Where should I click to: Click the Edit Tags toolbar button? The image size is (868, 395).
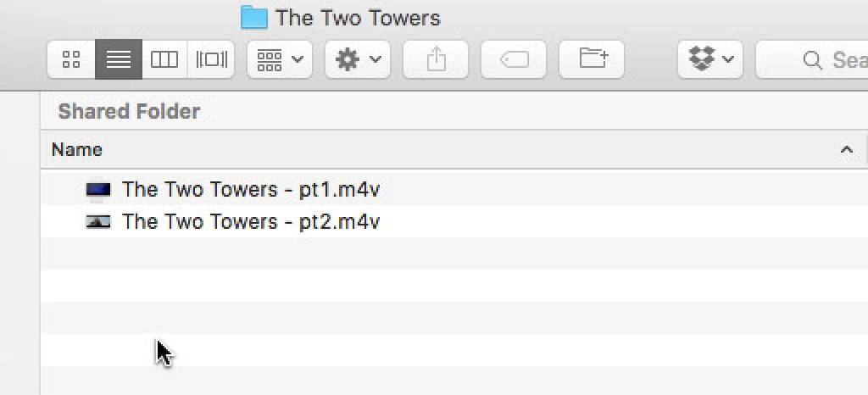pyautogui.click(x=514, y=59)
